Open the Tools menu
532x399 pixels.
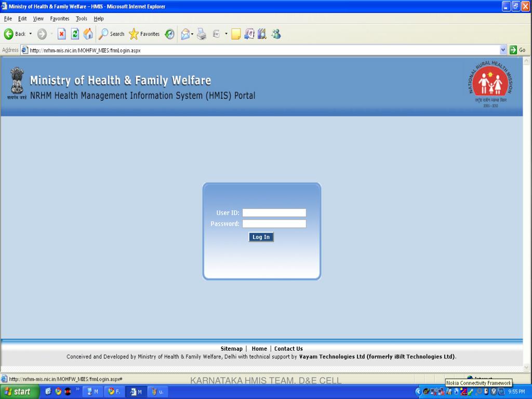[x=82, y=19]
